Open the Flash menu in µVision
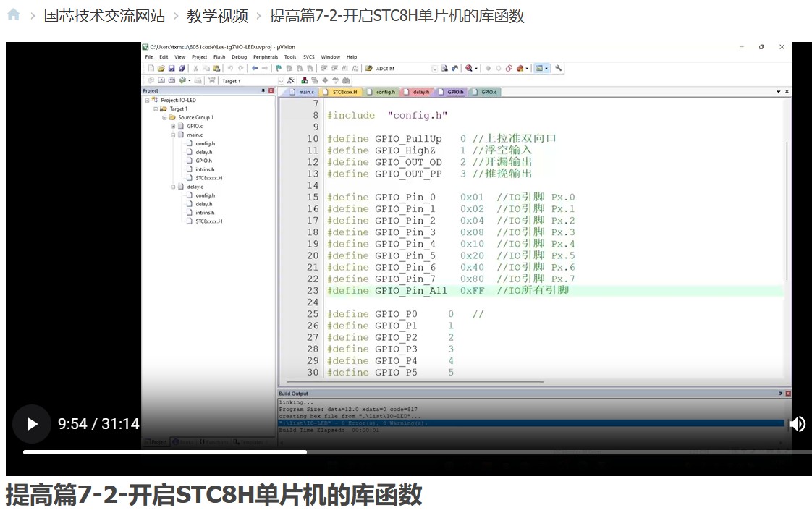This screenshot has width=812, height=513. point(219,57)
